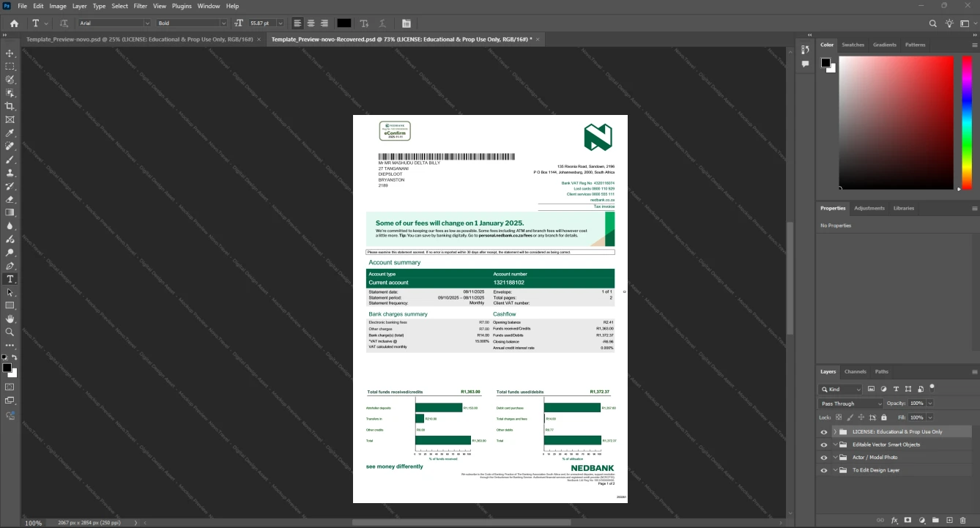
Task: Click the Delete layer trash icon
Action: point(963,521)
